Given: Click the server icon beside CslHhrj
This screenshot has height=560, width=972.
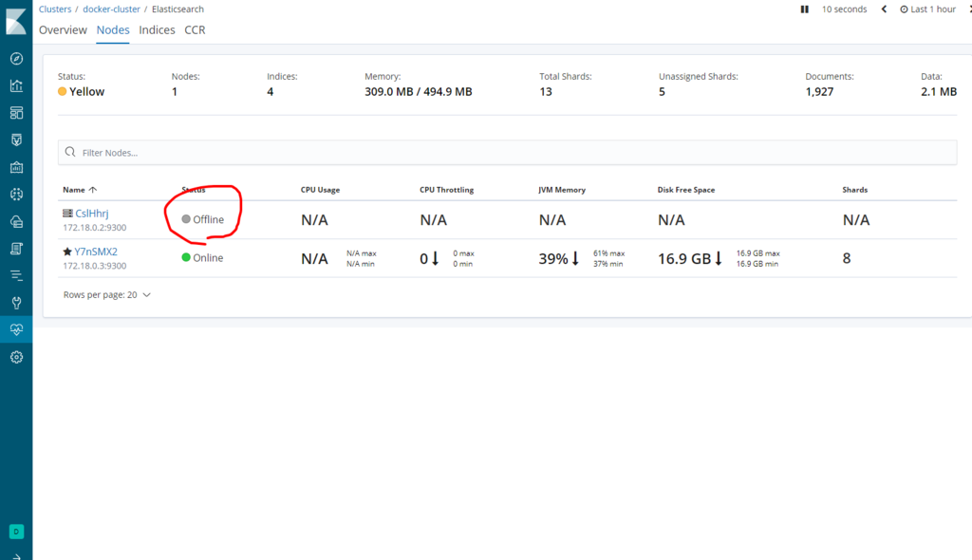Looking at the screenshot, I should [x=67, y=213].
